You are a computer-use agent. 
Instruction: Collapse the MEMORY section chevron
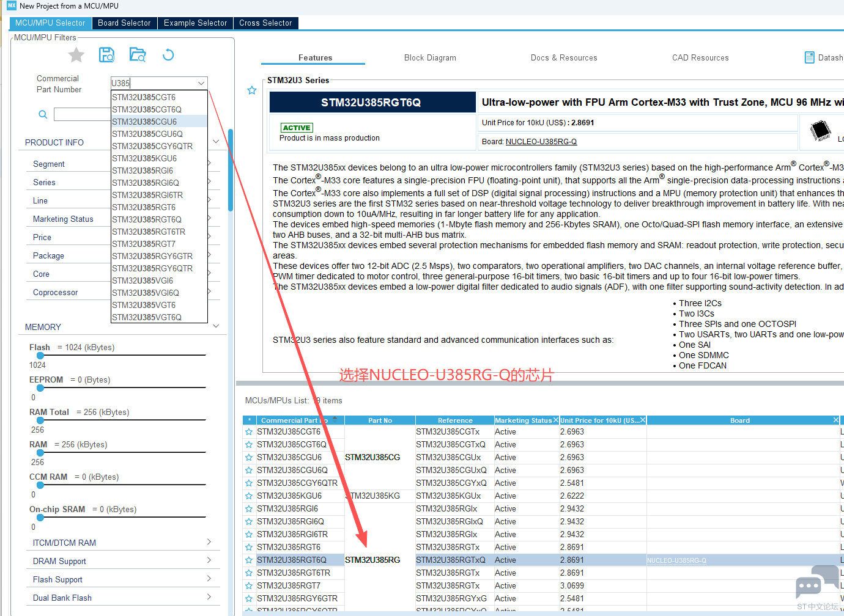tap(216, 326)
